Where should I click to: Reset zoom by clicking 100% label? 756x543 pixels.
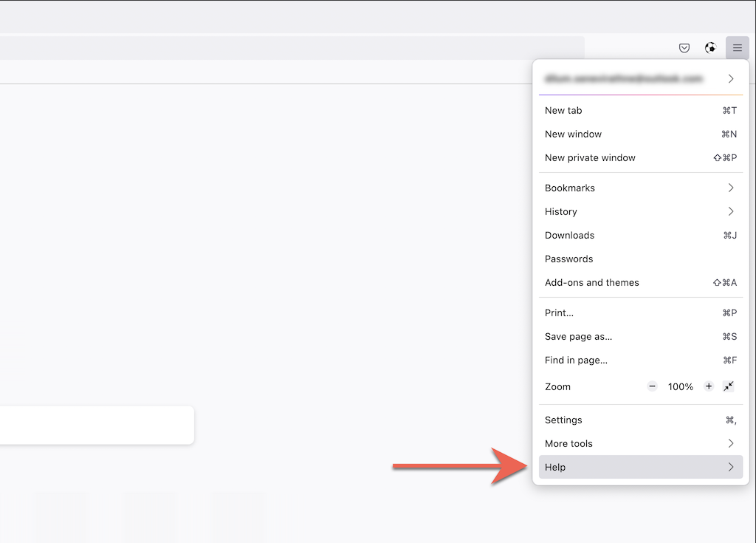[680, 386]
